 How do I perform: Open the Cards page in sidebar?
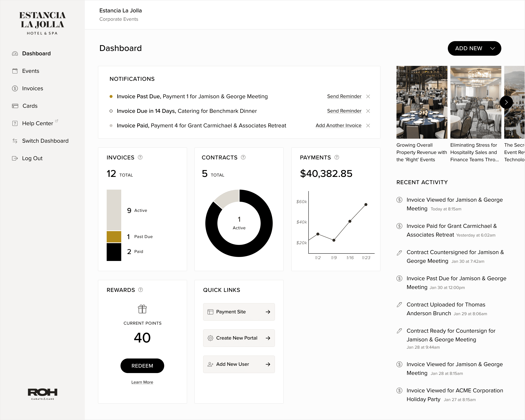(x=30, y=106)
